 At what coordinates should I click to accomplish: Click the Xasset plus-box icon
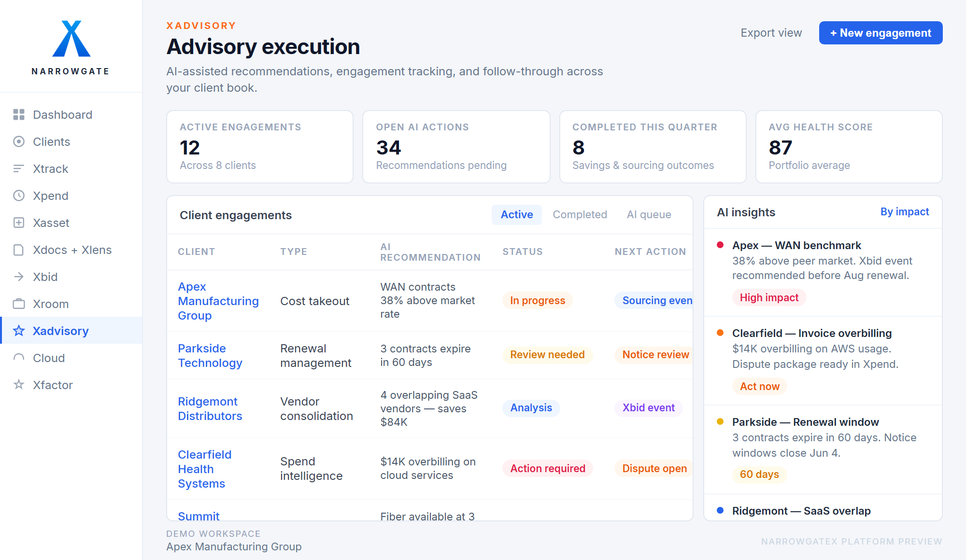(x=19, y=223)
